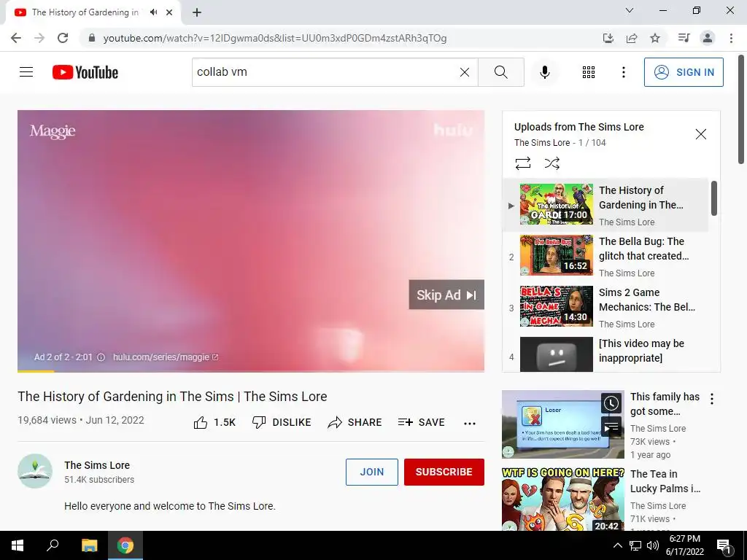The width and height of the screenshot is (747, 560).
Task: Open Windows Start menu
Action: 18,545
